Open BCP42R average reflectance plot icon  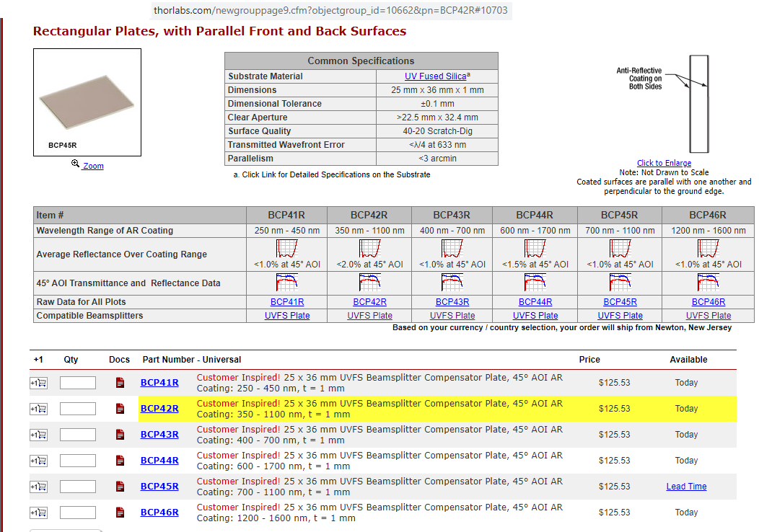[x=370, y=249]
